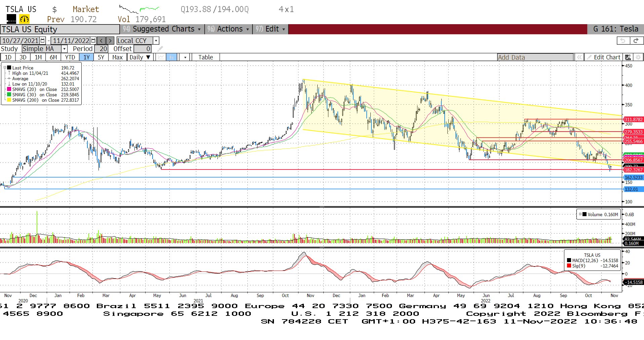The image size is (644, 340).
Task: Click the Add Data input field
Action: [535, 57]
